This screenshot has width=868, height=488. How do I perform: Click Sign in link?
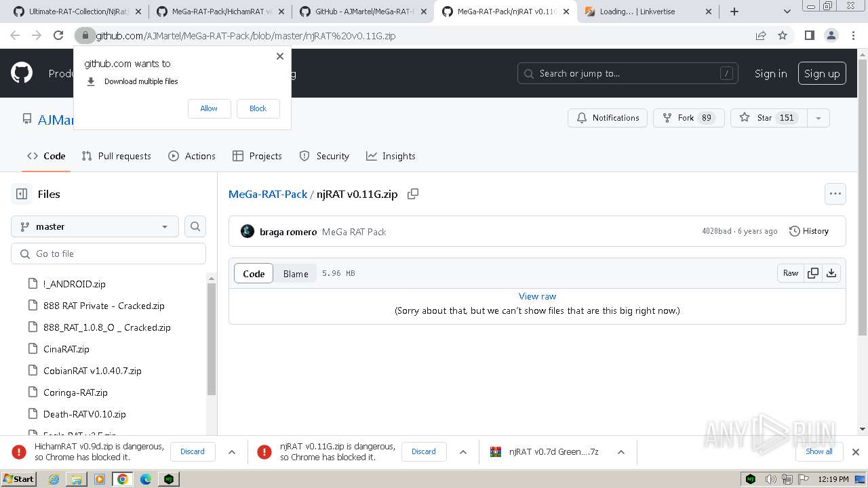(771, 73)
